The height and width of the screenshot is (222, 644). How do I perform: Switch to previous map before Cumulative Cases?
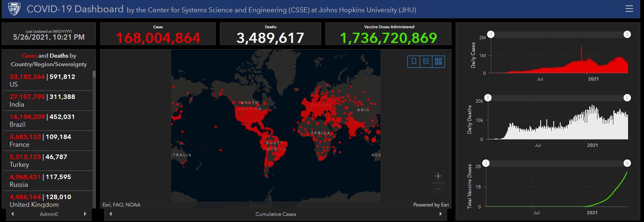[x=110, y=214]
